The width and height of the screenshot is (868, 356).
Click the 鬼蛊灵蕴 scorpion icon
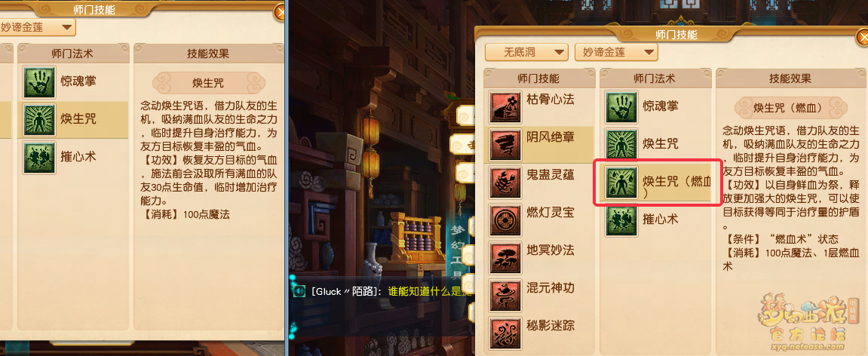click(505, 183)
